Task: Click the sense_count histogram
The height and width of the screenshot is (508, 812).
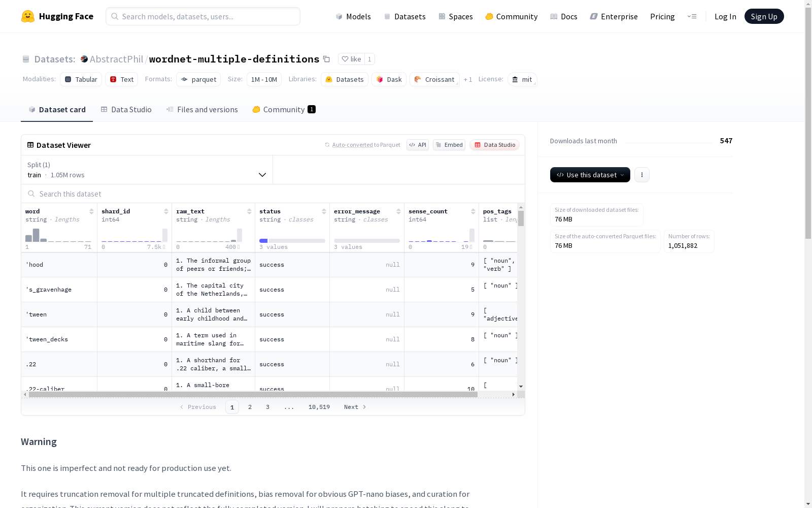Action: click(442, 235)
